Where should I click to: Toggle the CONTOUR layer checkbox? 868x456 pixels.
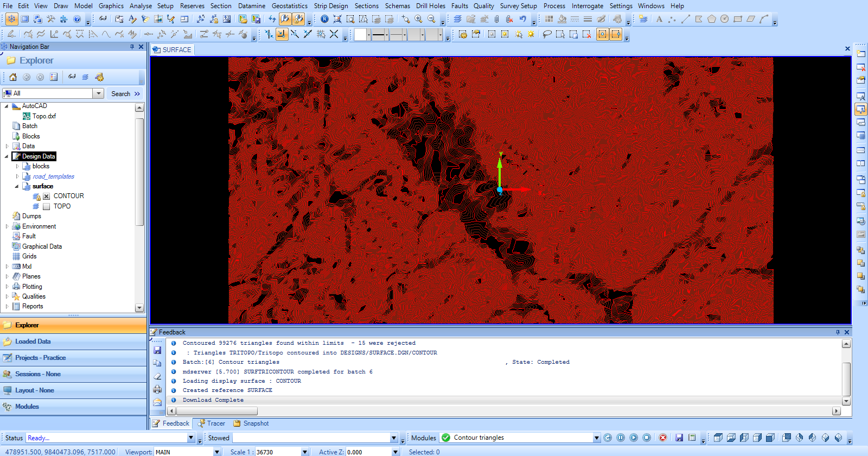47,197
